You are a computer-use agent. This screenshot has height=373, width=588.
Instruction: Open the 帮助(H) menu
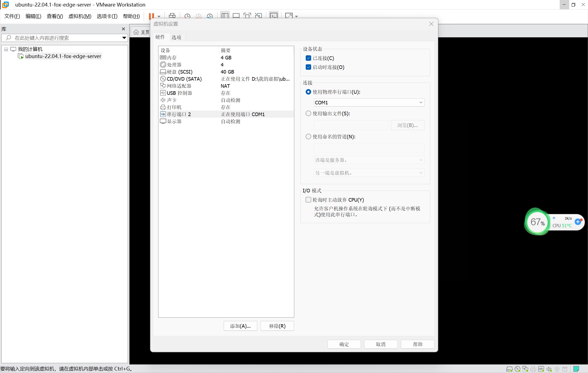pos(131,16)
